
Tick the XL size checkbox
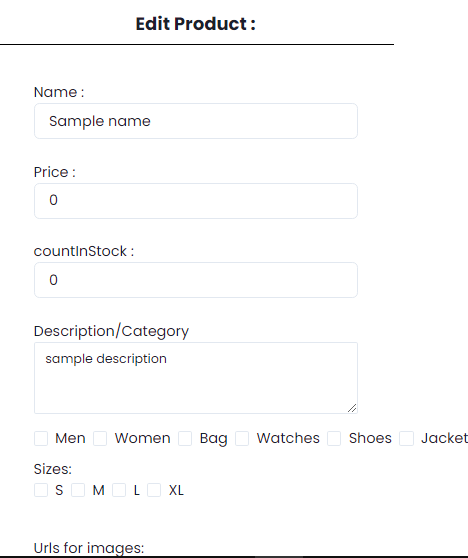coord(154,490)
